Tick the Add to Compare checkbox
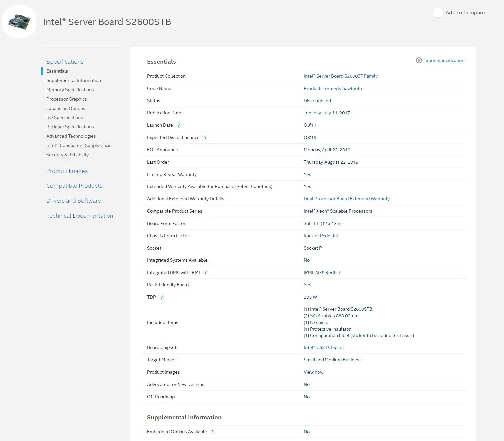The width and height of the screenshot is (504, 441). tap(438, 13)
